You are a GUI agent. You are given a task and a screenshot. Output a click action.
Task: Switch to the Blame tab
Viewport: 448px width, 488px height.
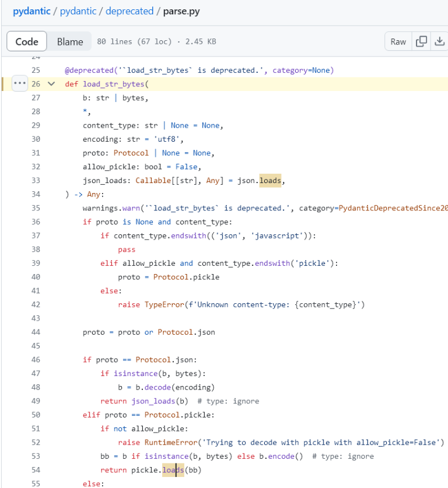point(69,41)
